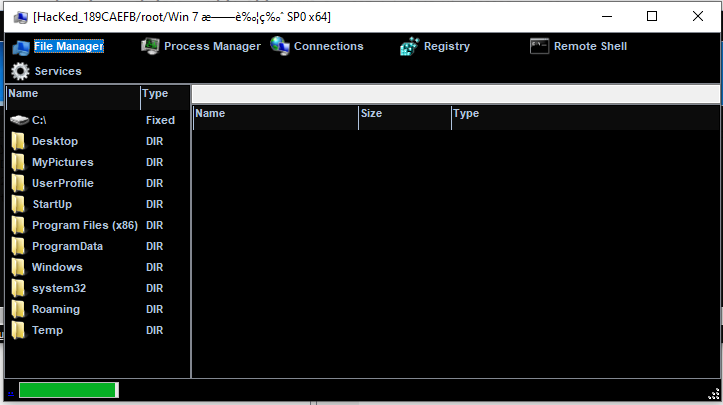The width and height of the screenshot is (723, 405).
Task: Click the Services gear icon
Action: coord(20,72)
